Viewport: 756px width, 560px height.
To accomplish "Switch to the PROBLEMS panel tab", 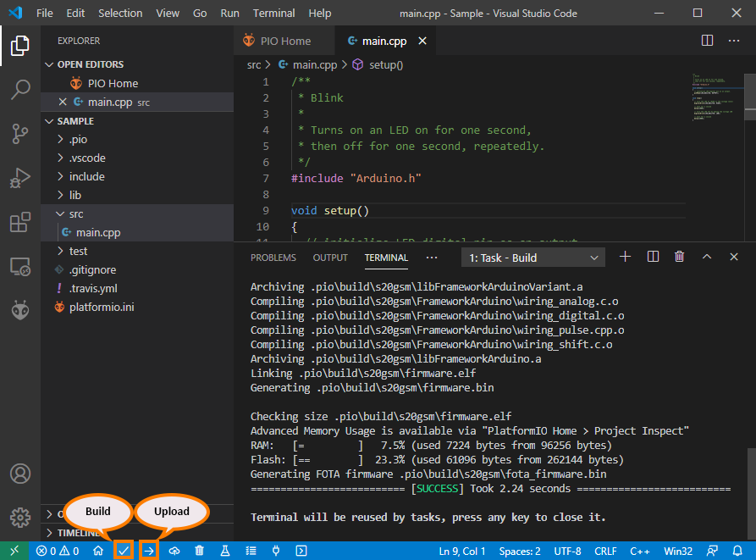I will (x=273, y=258).
